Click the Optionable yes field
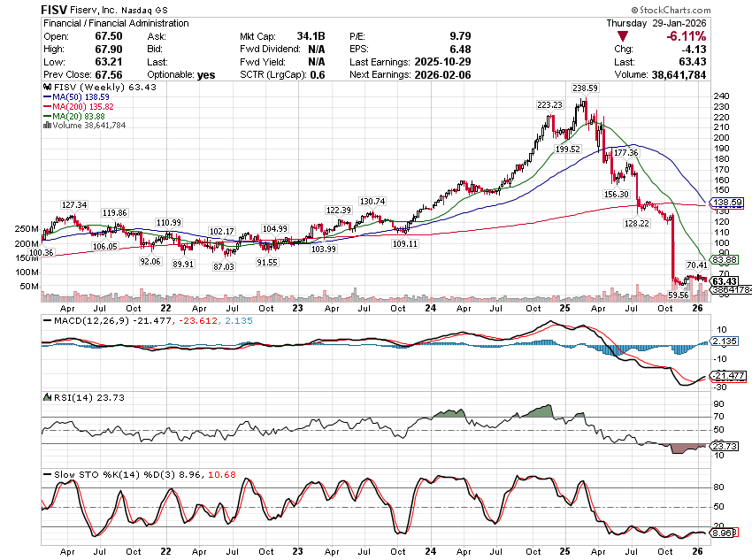752x560 pixels. (206, 75)
